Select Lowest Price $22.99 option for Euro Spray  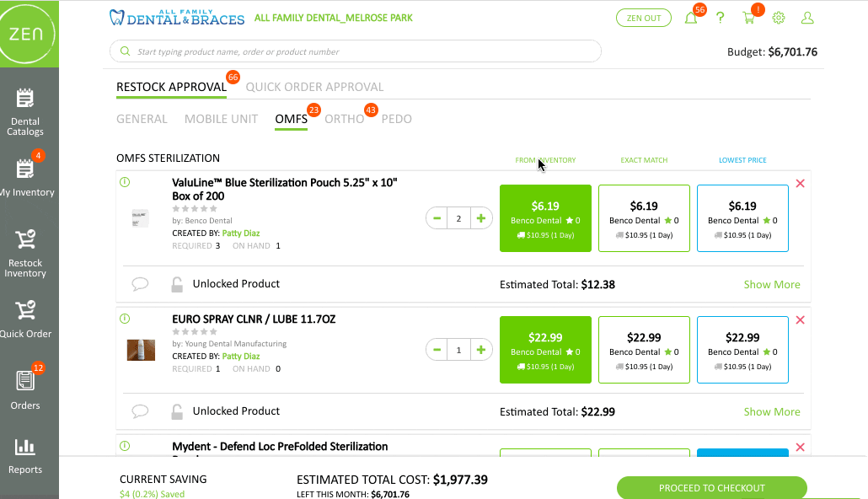pos(742,350)
